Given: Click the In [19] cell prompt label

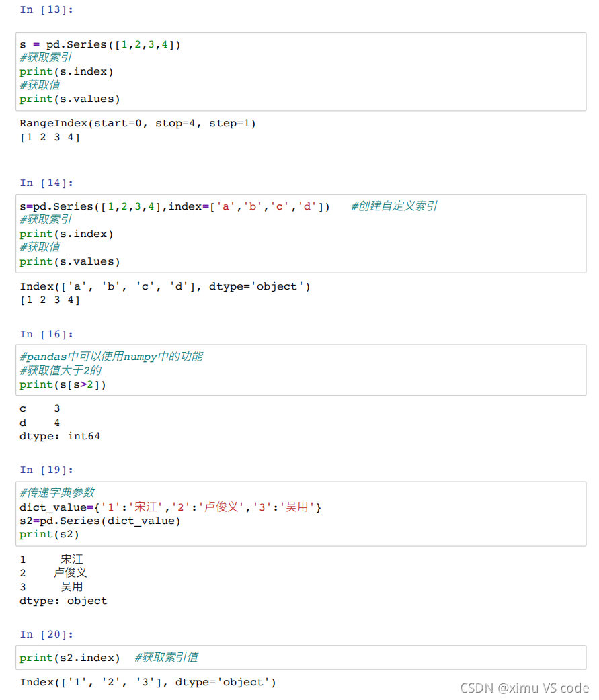Looking at the screenshot, I should pos(46,470).
